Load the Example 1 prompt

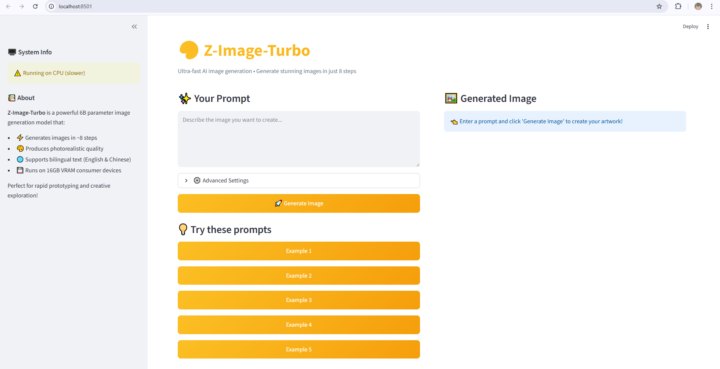click(298, 251)
